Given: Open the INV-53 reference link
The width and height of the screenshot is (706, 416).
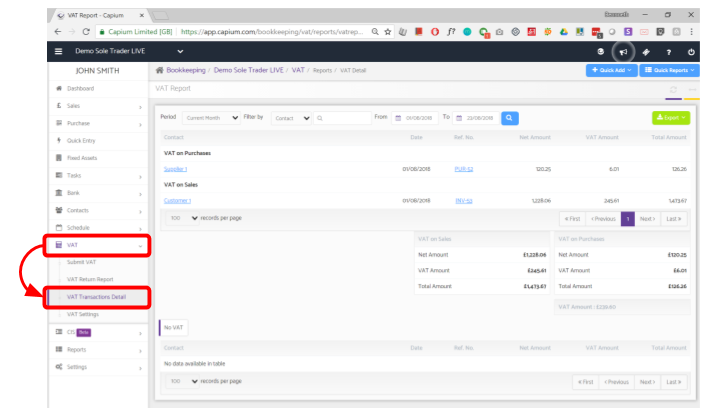Looking at the screenshot, I should (464, 201).
